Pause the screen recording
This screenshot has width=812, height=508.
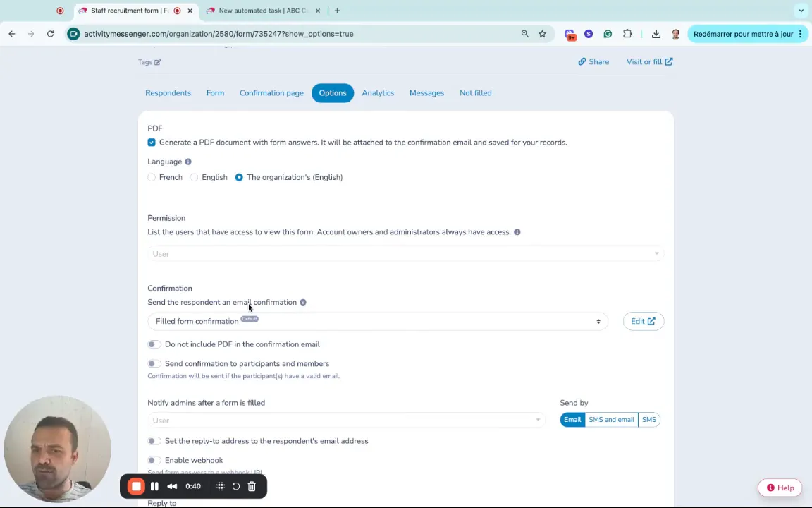pos(154,486)
